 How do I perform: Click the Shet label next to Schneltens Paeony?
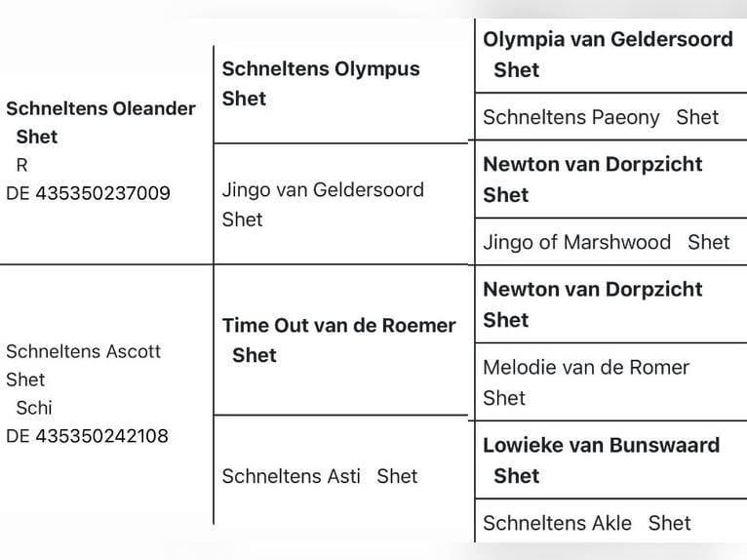coord(697,117)
